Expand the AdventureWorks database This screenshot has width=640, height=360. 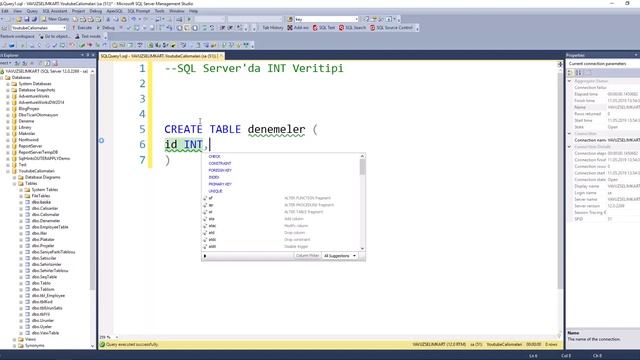[x=8, y=96]
